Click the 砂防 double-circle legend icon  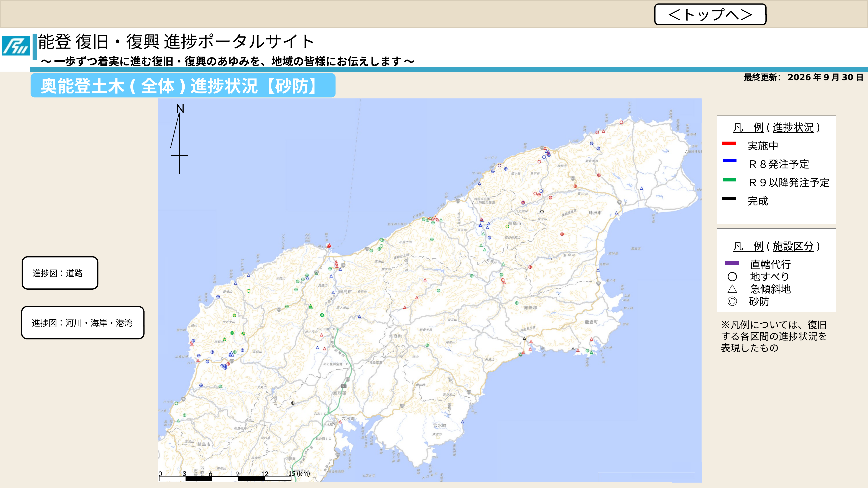(x=732, y=301)
